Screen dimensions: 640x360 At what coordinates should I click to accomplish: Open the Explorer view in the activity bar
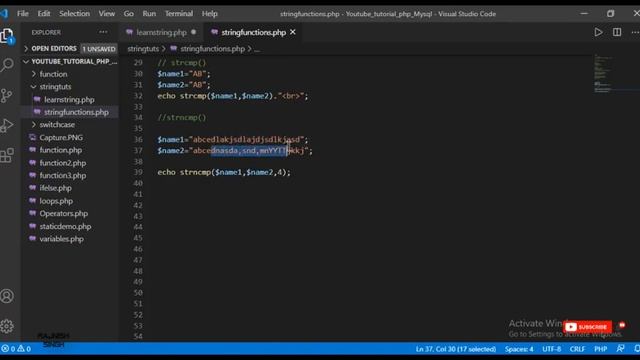click(x=7, y=36)
